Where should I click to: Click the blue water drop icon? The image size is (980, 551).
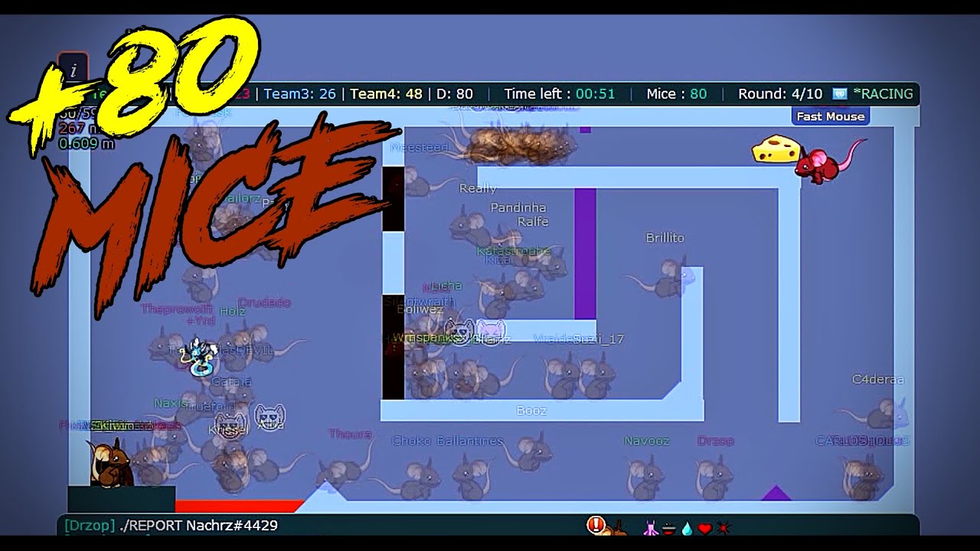[687, 528]
